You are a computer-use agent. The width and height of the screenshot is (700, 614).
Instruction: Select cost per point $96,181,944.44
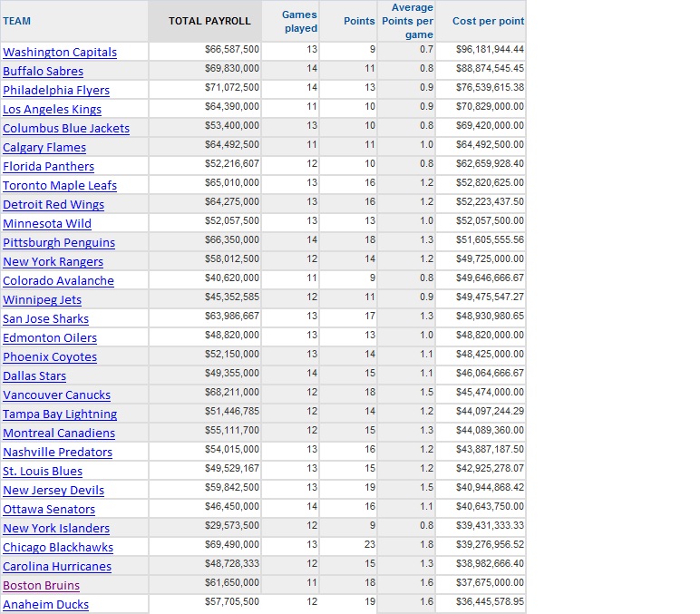[490, 49]
